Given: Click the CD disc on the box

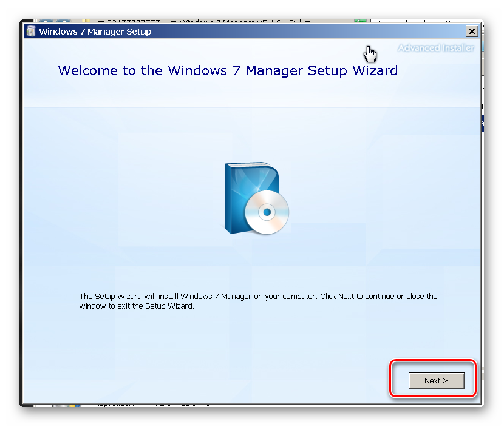Looking at the screenshot, I should [x=267, y=212].
